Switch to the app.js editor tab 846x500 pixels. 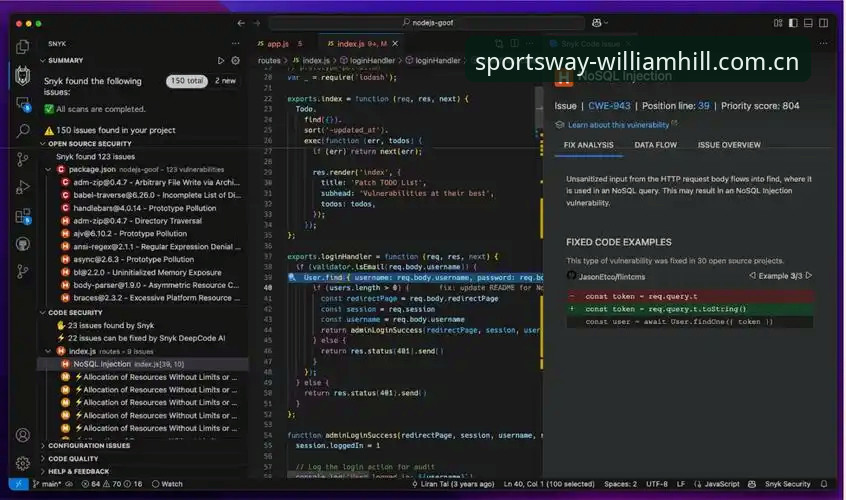[x=279, y=44]
